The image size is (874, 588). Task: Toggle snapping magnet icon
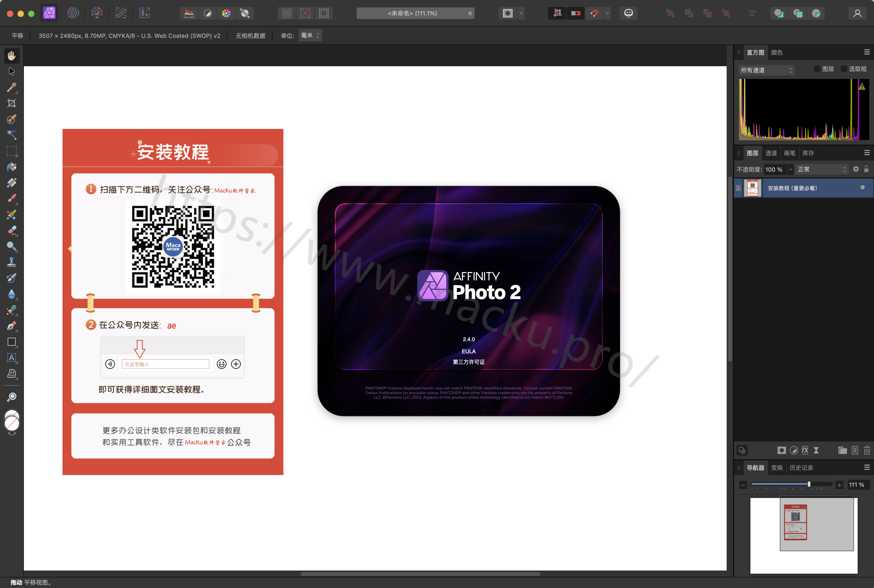594,14
